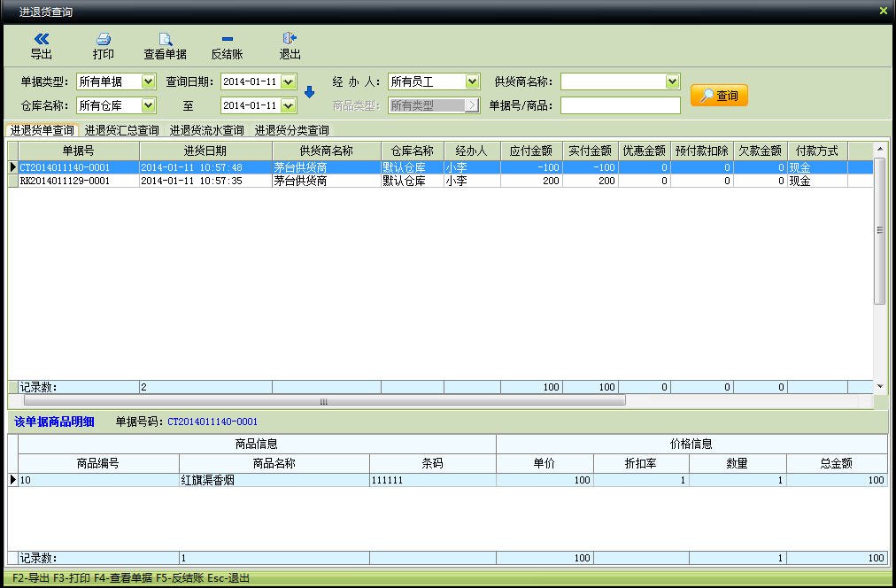Click the -100 实付金额 cell
The image size is (896, 588).
click(591, 167)
